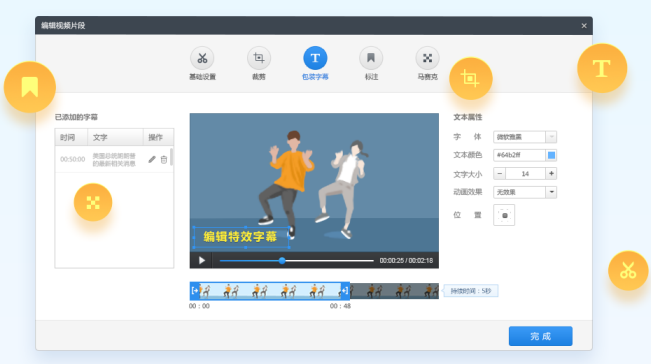Click the 编辑特效字幕 caption on video

(x=240, y=237)
